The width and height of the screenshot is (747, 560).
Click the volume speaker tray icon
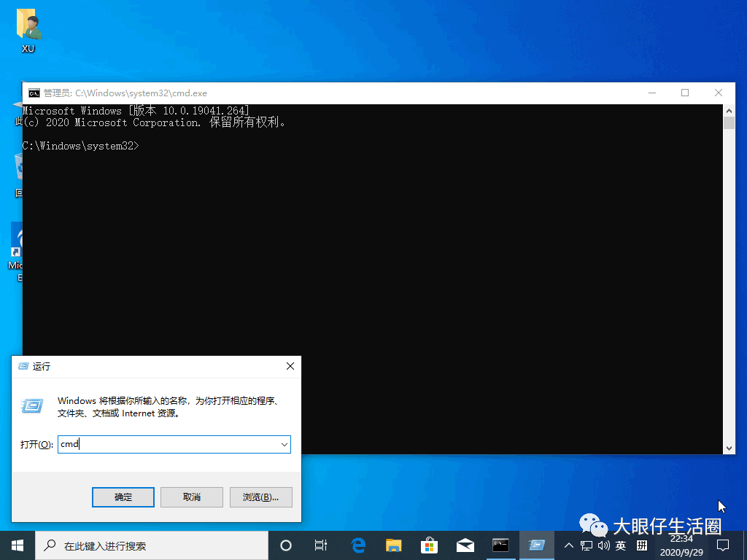click(x=603, y=545)
